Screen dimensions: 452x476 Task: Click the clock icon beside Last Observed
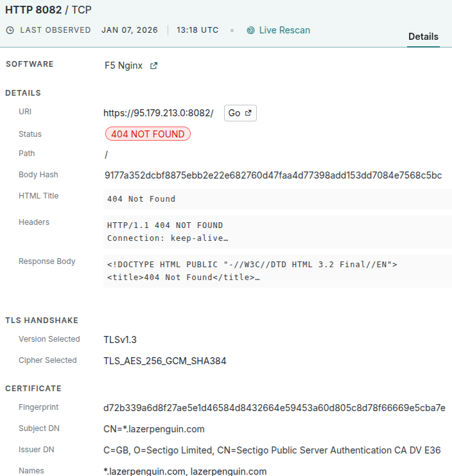(x=10, y=30)
